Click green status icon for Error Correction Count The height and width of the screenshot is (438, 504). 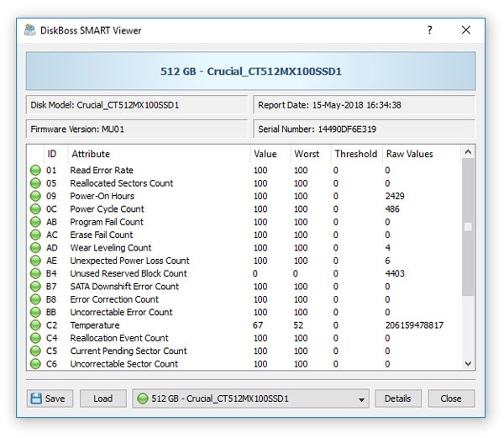pyautogui.click(x=35, y=299)
